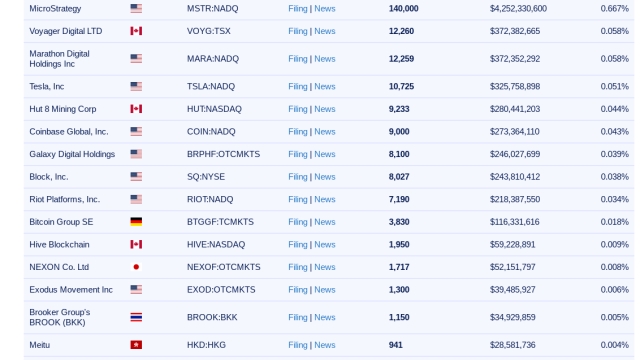The height and width of the screenshot is (360, 640).
Task: Click the German flag beside Bitcoin Group SE
Action: click(x=136, y=222)
